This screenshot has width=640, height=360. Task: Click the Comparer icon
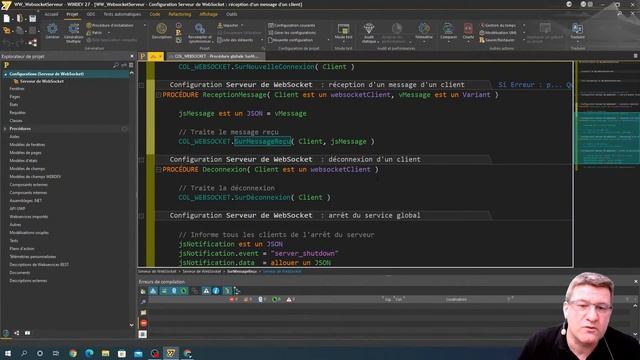click(448, 29)
